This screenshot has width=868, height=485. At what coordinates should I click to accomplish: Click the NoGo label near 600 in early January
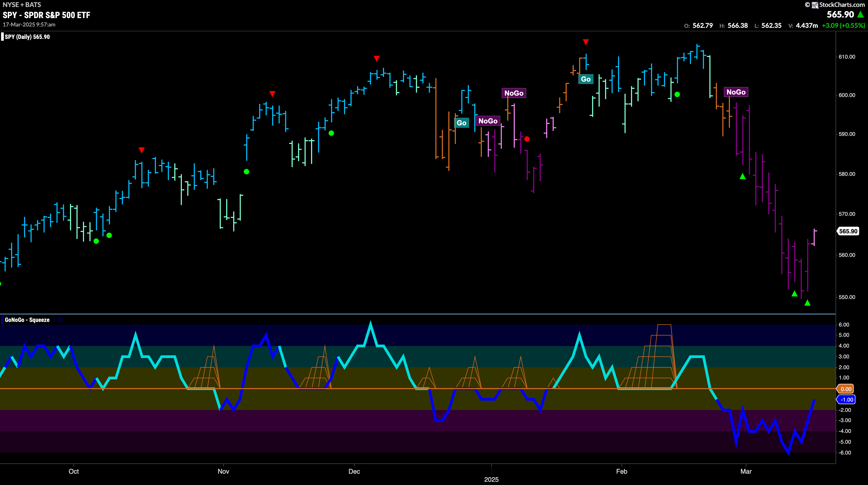point(514,93)
